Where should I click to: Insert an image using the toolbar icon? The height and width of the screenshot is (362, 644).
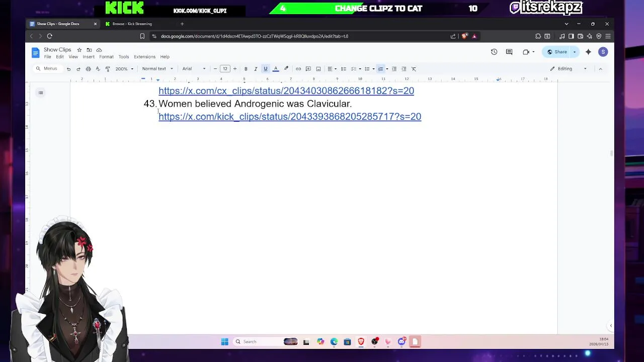click(318, 69)
